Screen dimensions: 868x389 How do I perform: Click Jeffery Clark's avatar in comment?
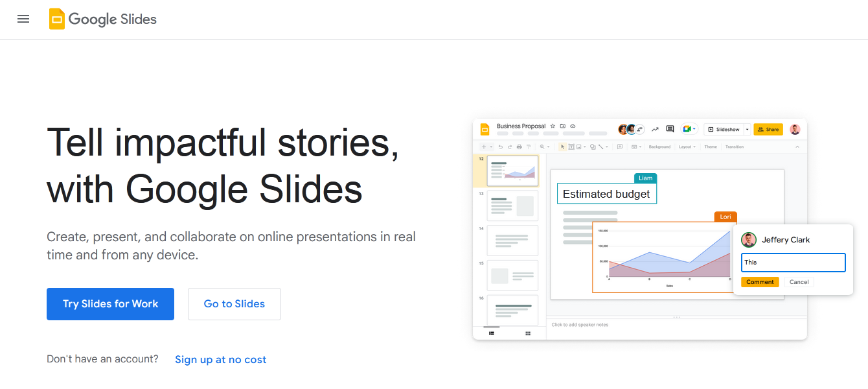pos(749,240)
